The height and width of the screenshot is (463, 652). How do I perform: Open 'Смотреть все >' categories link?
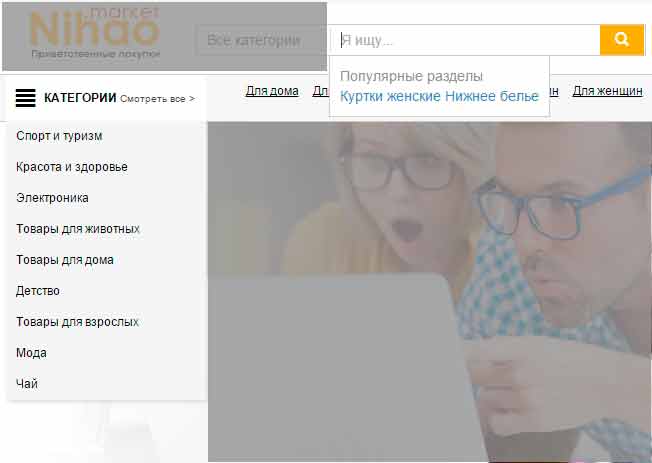(157, 99)
